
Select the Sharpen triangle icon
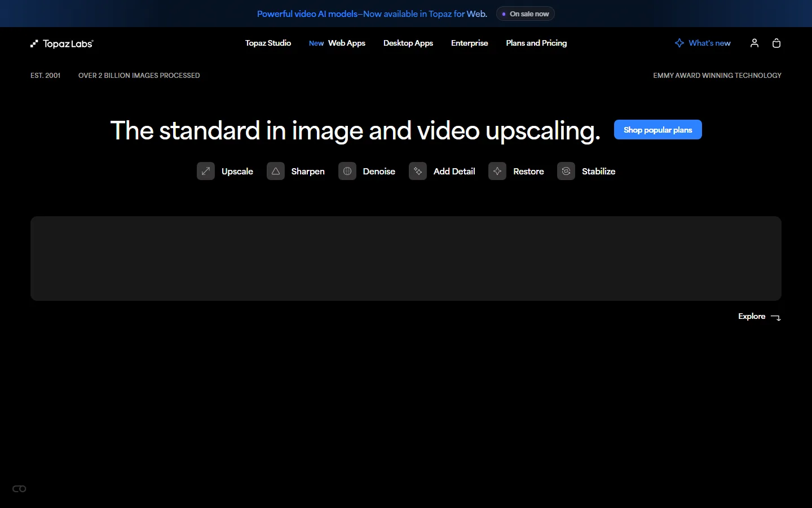tap(276, 171)
